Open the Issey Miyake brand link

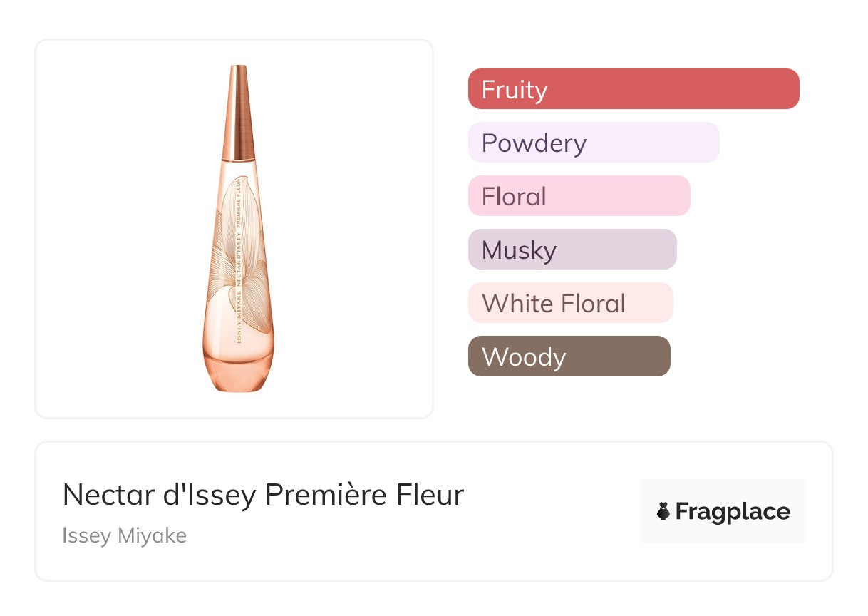124,535
